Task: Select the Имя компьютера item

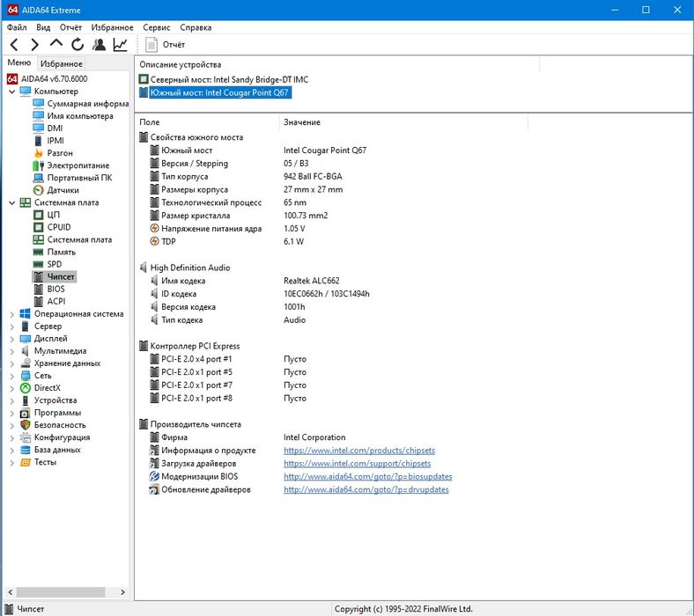Action: 80,116
